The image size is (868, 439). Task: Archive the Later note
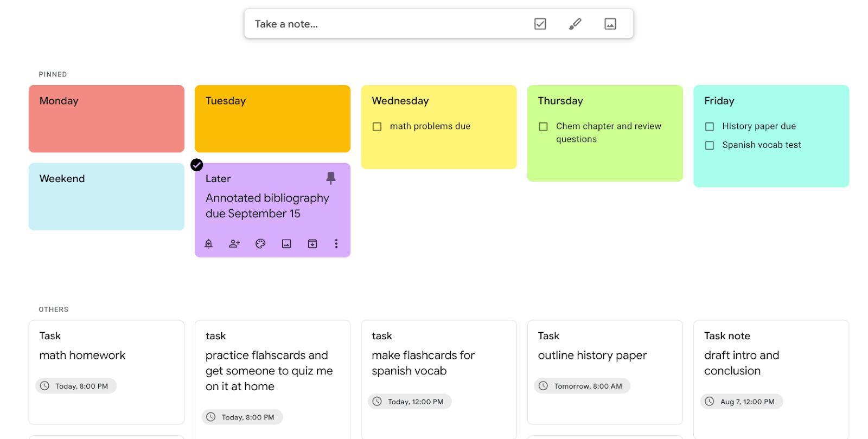[x=312, y=244]
